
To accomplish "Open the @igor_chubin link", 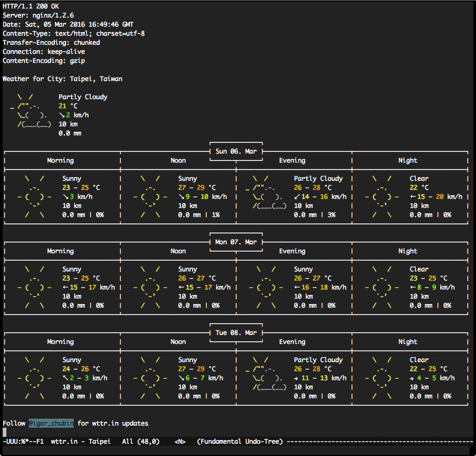I will [51, 423].
